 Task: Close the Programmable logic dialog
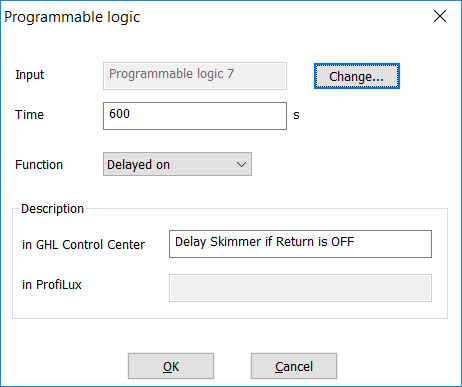point(440,16)
